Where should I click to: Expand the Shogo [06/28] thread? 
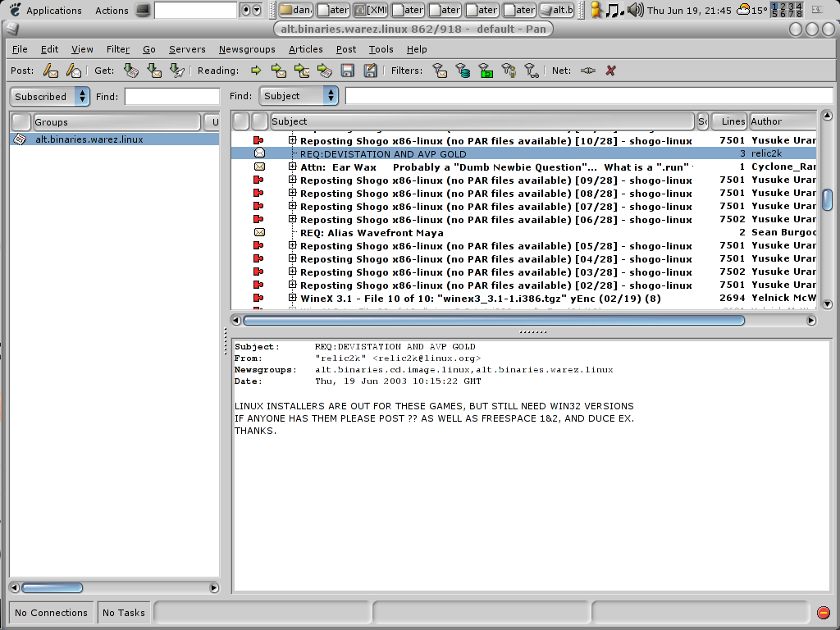[x=293, y=218]
